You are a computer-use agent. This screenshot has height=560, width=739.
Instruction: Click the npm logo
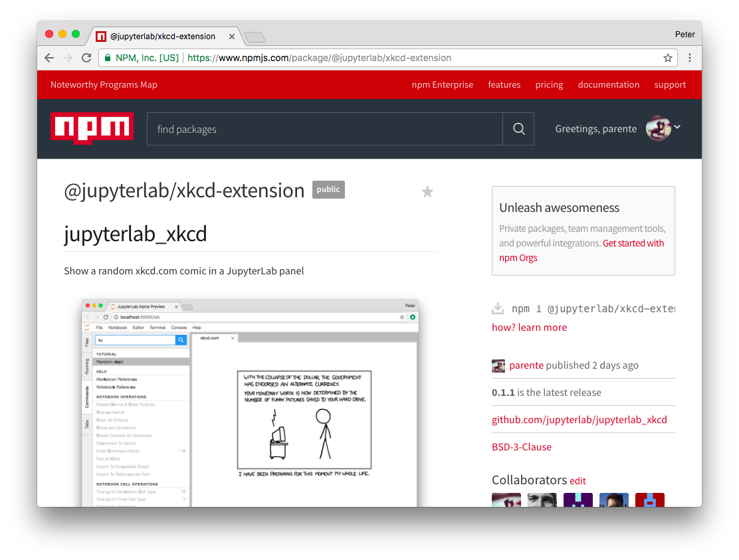pos(92,128)
